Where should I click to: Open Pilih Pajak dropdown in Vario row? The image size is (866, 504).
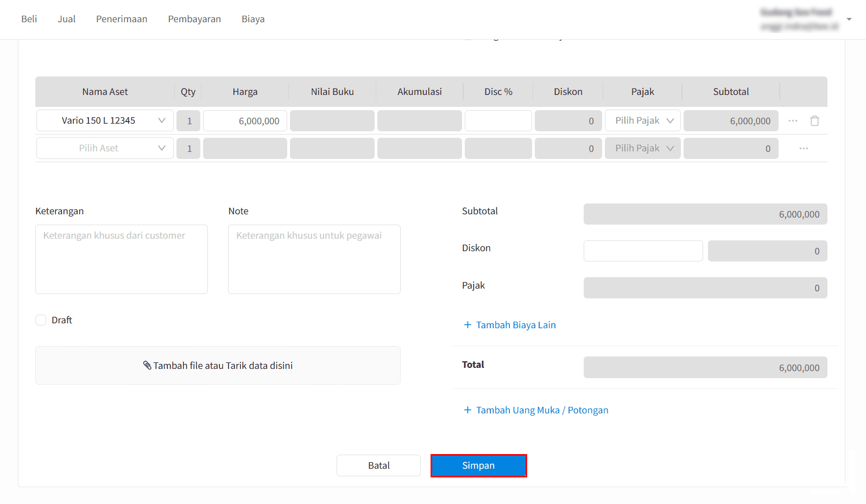click(x=643, y=120)
